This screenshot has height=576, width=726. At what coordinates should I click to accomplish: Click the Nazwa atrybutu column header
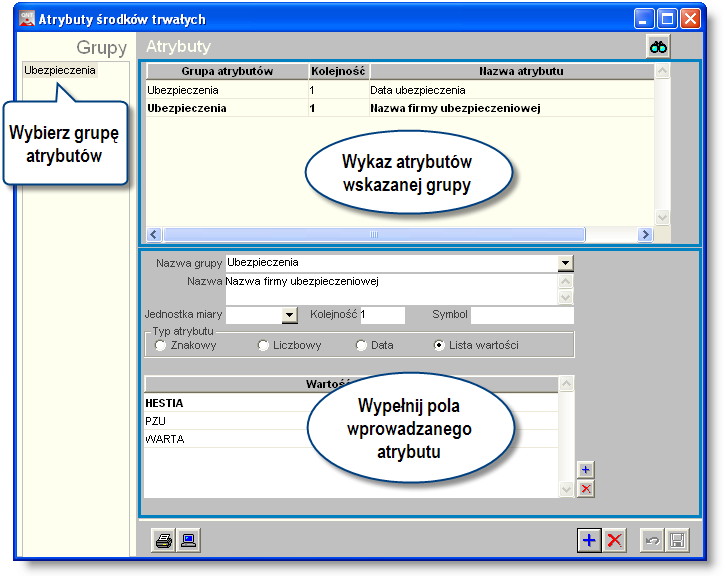point(512,71)
